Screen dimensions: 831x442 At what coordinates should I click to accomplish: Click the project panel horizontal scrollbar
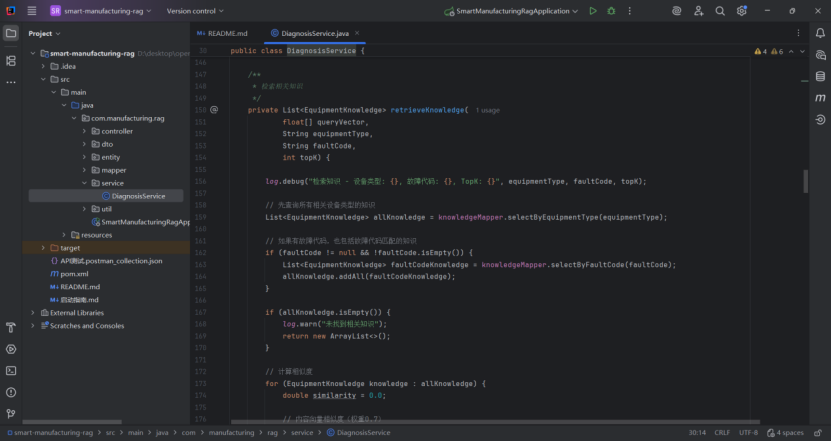click(x=72, y=422)
